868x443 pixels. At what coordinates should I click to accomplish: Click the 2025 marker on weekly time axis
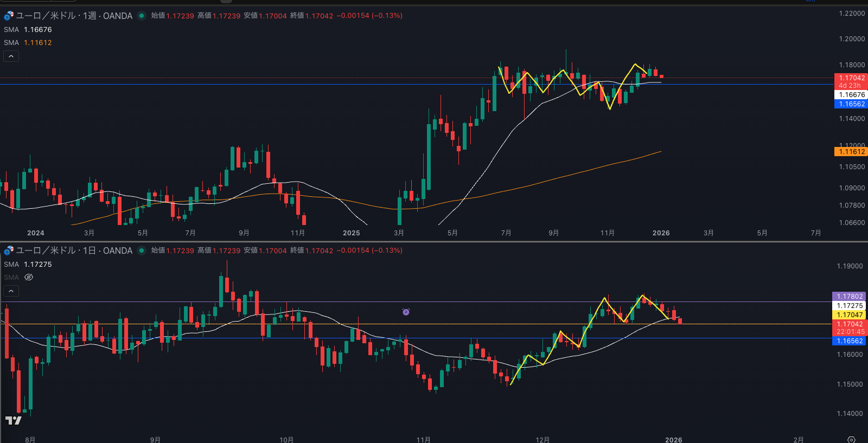pyautogui.click(x=351, y=233)
